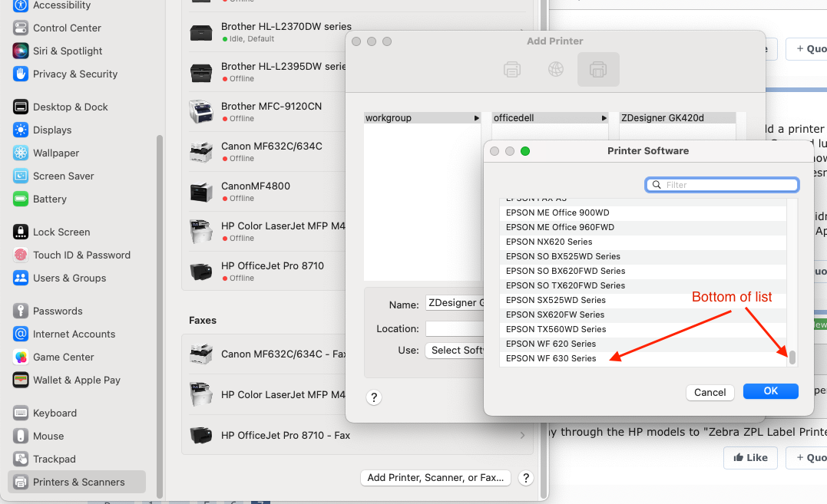This screenshot has width=827, height=504.
Task: Select EPSON WF 620 Series
Action: (x=643, y=344)
